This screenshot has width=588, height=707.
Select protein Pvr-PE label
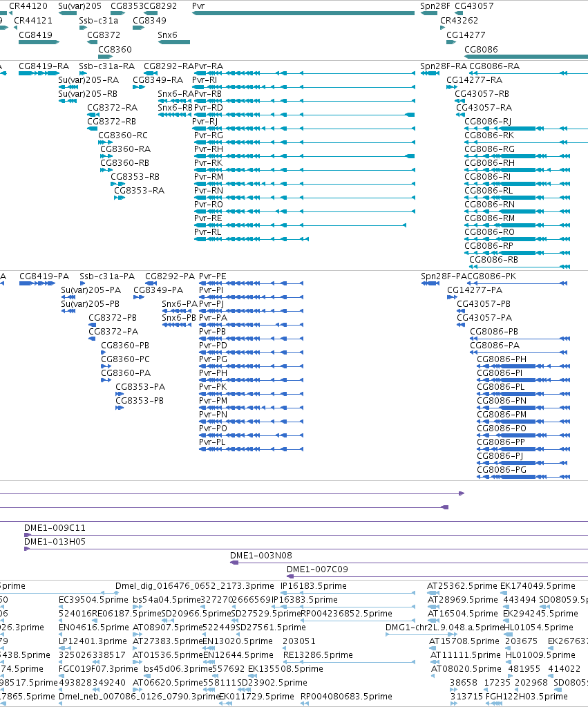click(212, 276)
